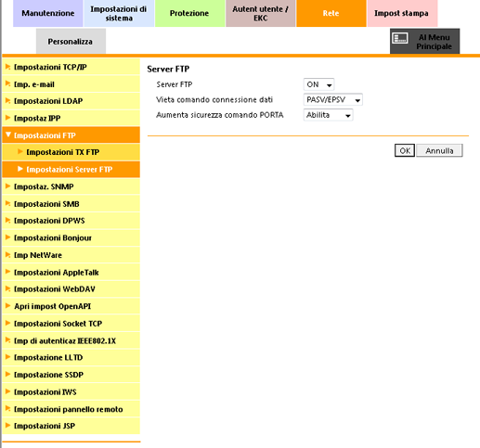Image resolution: width=480 pixels, height=448 pixels.
Task: Go to Al Menu Principale
Action: tap(424, 42)
